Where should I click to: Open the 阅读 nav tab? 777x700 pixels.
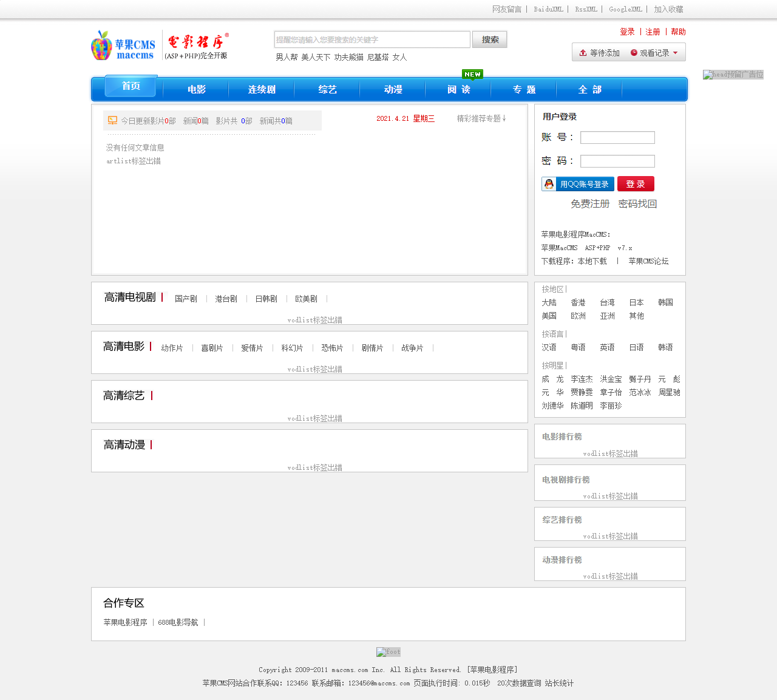tap(458, 89)
